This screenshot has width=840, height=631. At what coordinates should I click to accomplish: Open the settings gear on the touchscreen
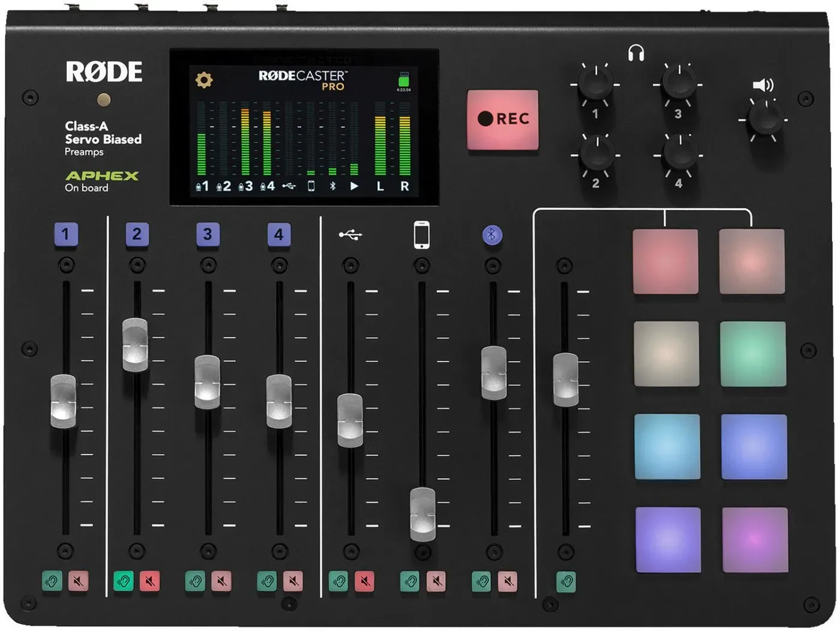click(x=204, y=79)
